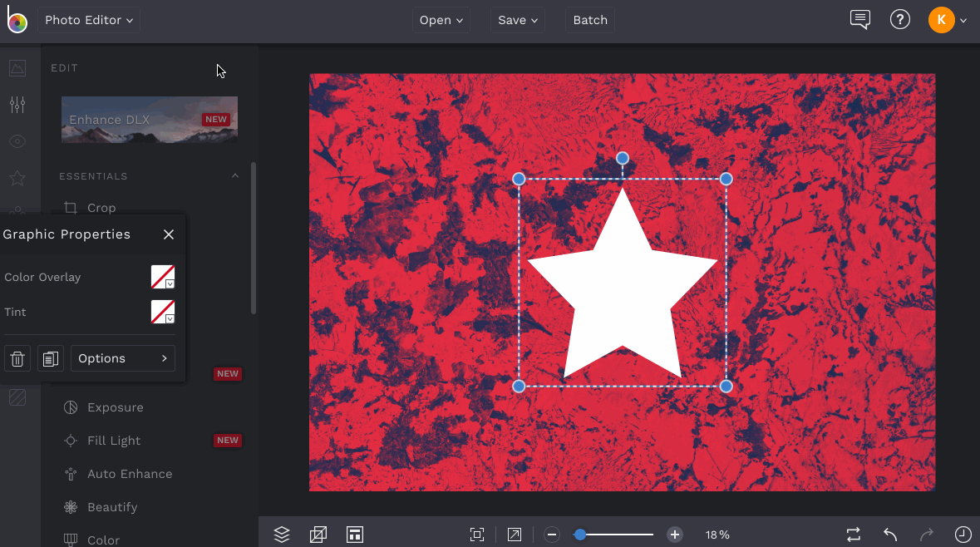Open the Save menu
The width and height of the screenshot is (980, 547).
point(518,20)
